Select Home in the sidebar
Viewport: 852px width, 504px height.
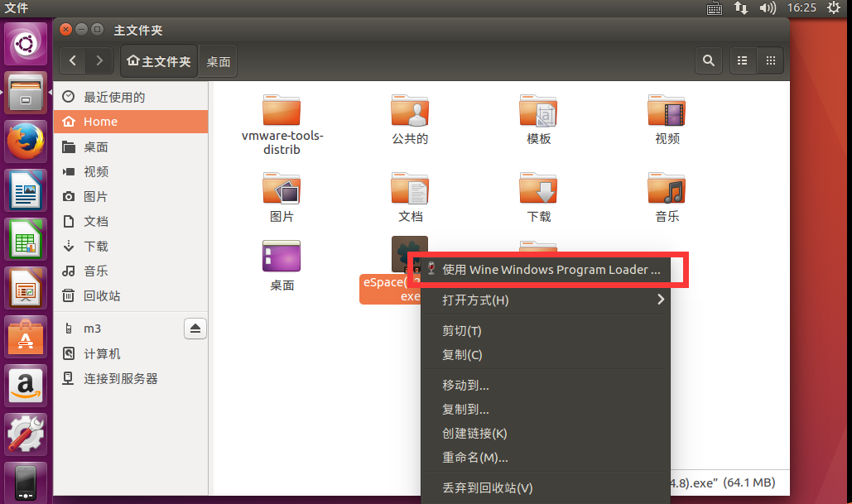tap(131, 122)
